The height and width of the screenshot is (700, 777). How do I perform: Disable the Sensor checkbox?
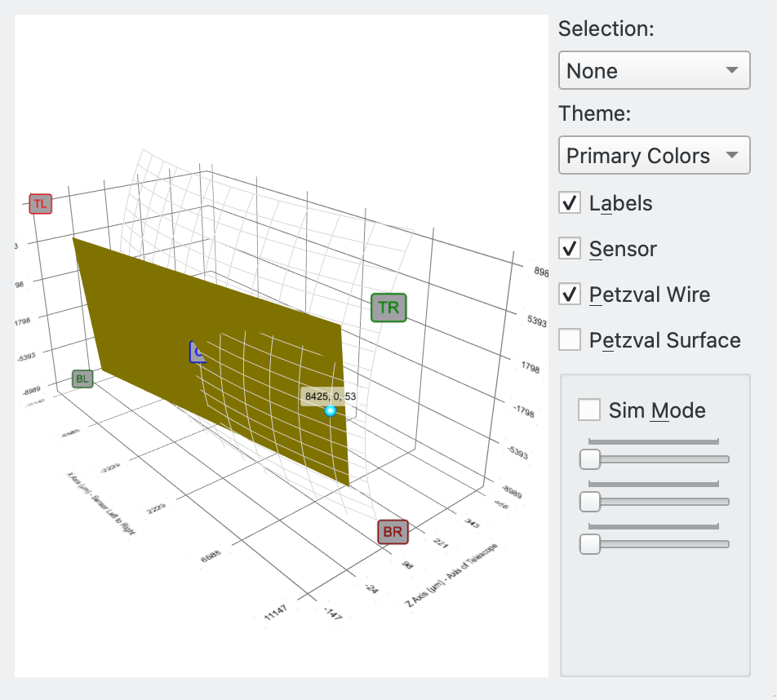[x=570, y=248]
